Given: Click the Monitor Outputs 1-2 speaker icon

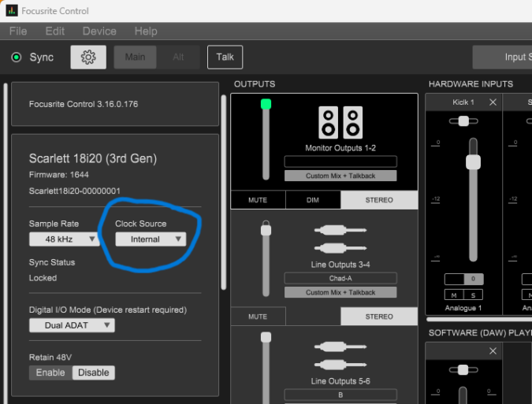Looking at the screenshot, I should pos(340,122).
